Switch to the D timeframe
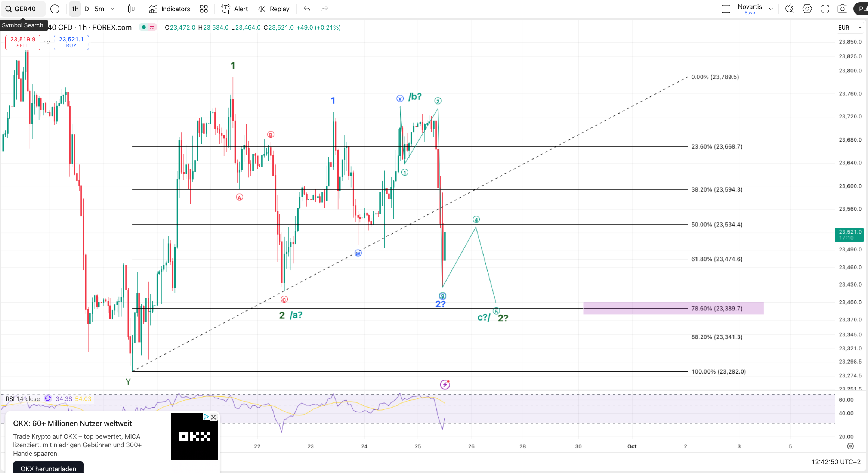The height and width of the screenshot is (473, 868). click(87, 9)
